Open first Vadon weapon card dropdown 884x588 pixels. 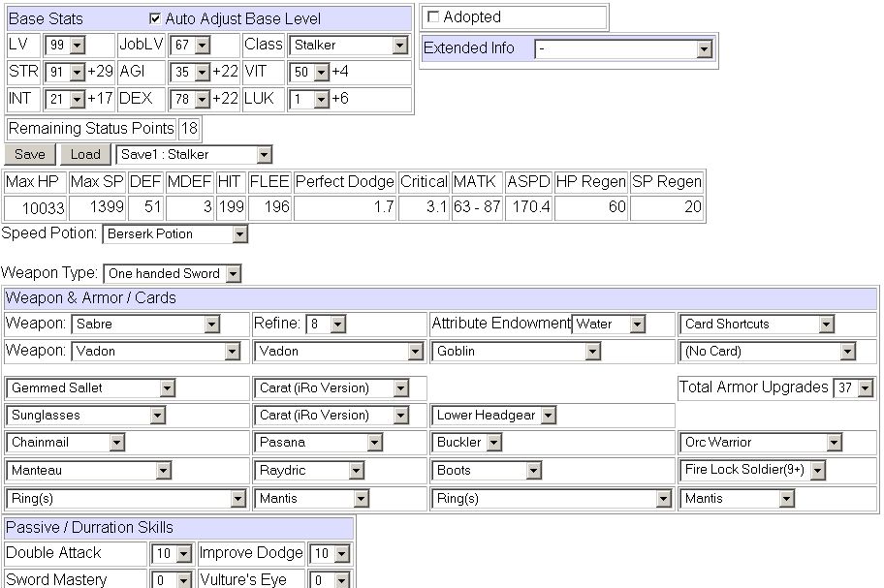click(156, 352)
